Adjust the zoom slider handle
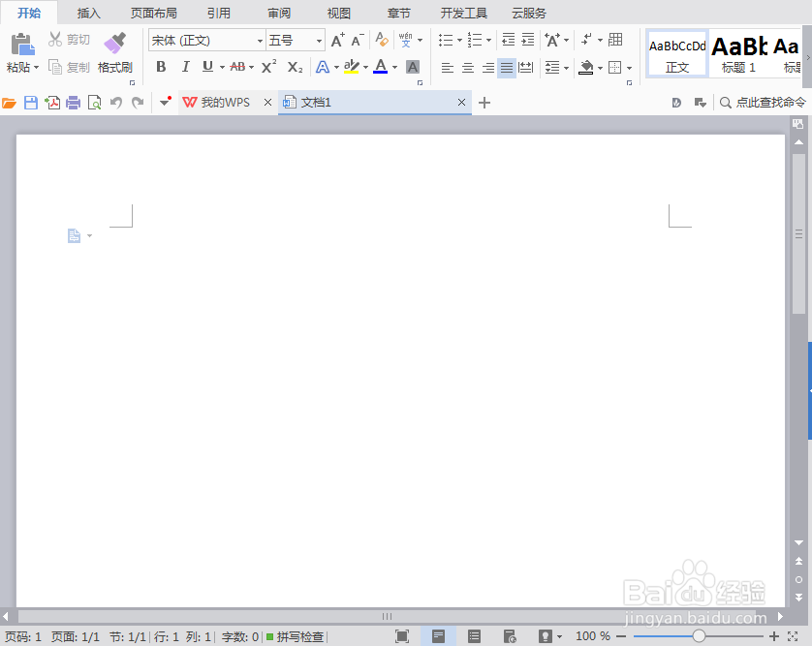 (699, 636)
